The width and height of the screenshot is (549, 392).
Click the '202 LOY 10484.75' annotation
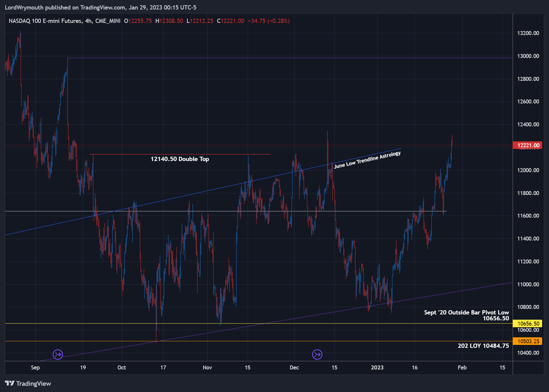pyautogui.click(x=483, y=346)
